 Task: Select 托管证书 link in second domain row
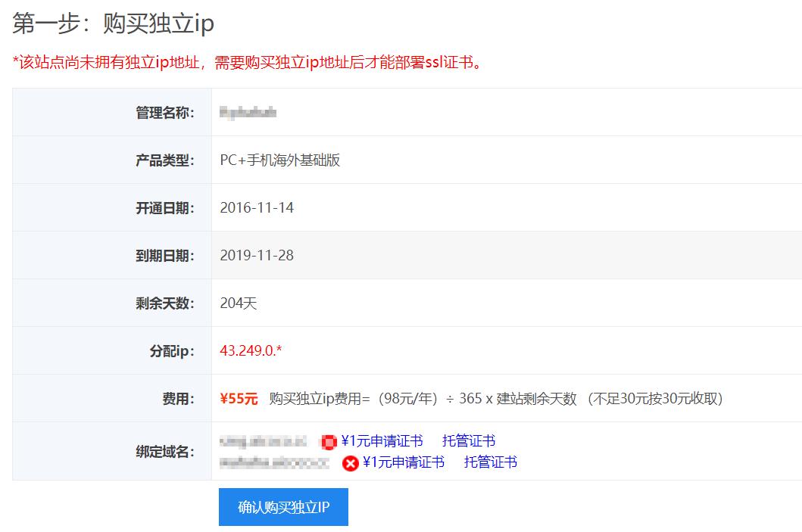[x=491, y=462]
